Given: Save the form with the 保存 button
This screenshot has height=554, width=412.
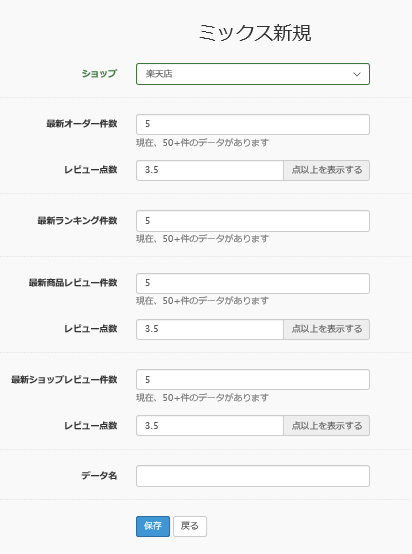Looking at the screenshot, I should coord(153,526).
